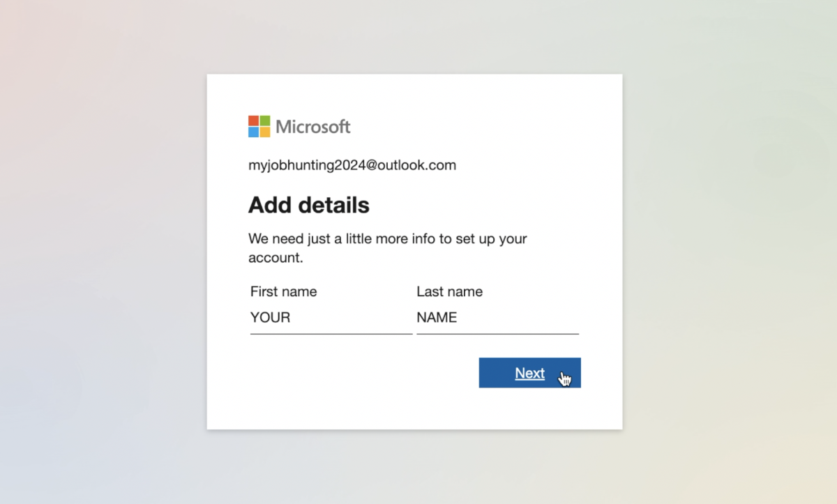
Task: Click the Last name field label
Action: pos(449,291)
